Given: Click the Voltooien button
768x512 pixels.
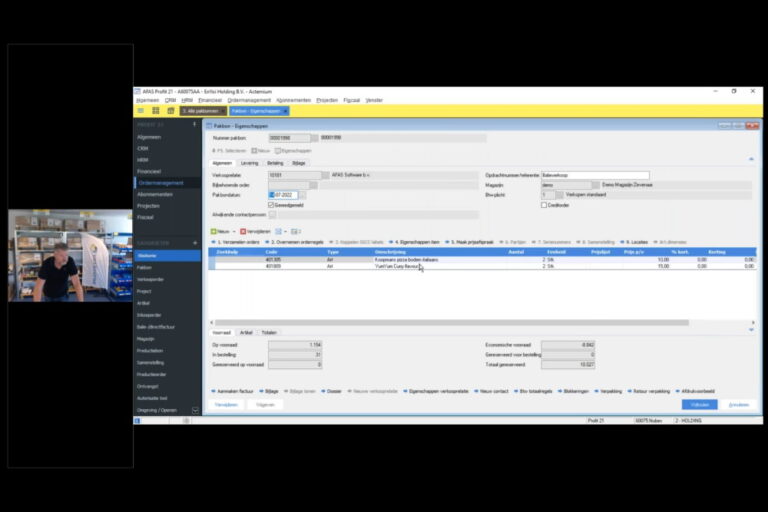Looking at the screenshot, I should [699, 405].
